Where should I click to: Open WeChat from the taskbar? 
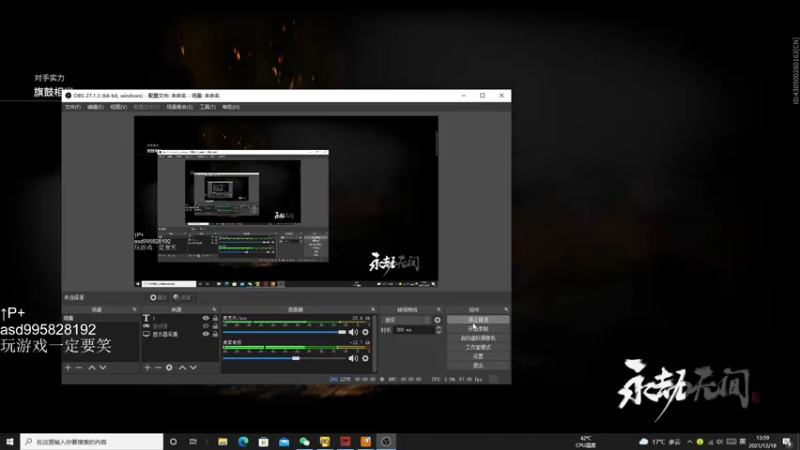pyautogui.click(x=304, y=441)
